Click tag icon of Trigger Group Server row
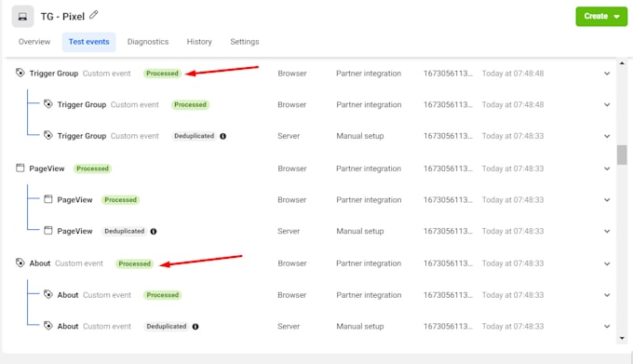633x364 pixels. tap(48, 135)
